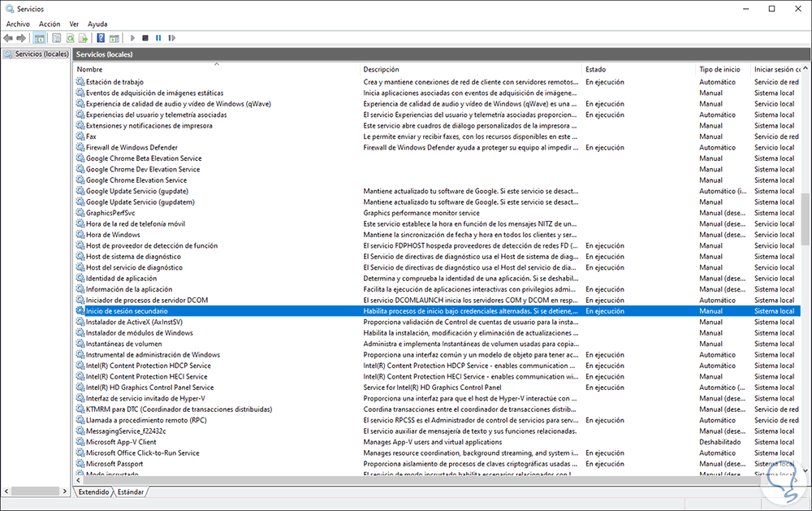The image size is (812, 511).
Task: Open the Ver menu
Action: (x=74, y=24)
